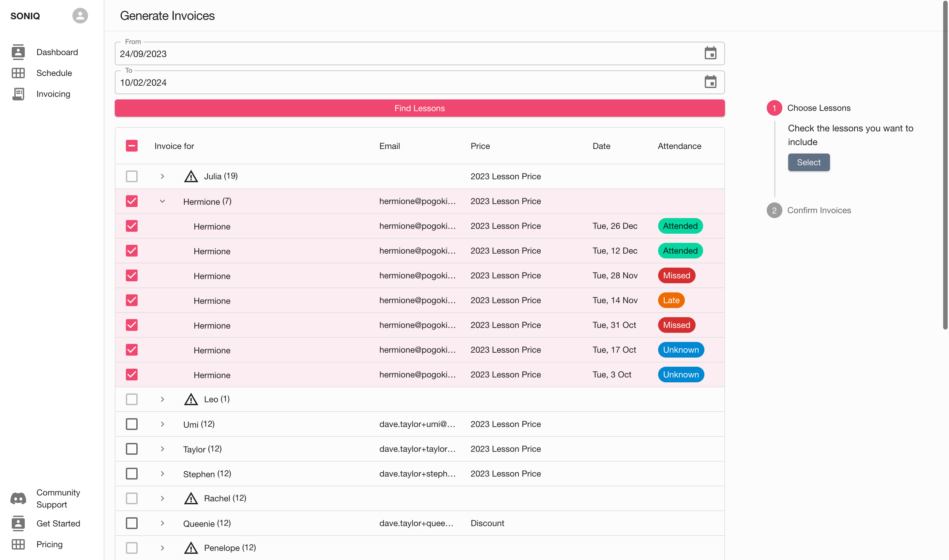The image size is (949, 560).
Task: Click the From date input field
Action: click(419, 53)
